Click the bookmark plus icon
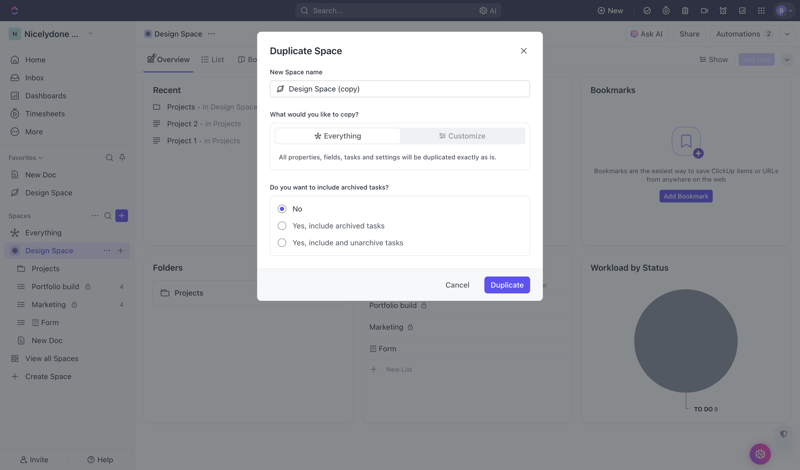This screenshot has width=800, height=470. coord(698,153)
